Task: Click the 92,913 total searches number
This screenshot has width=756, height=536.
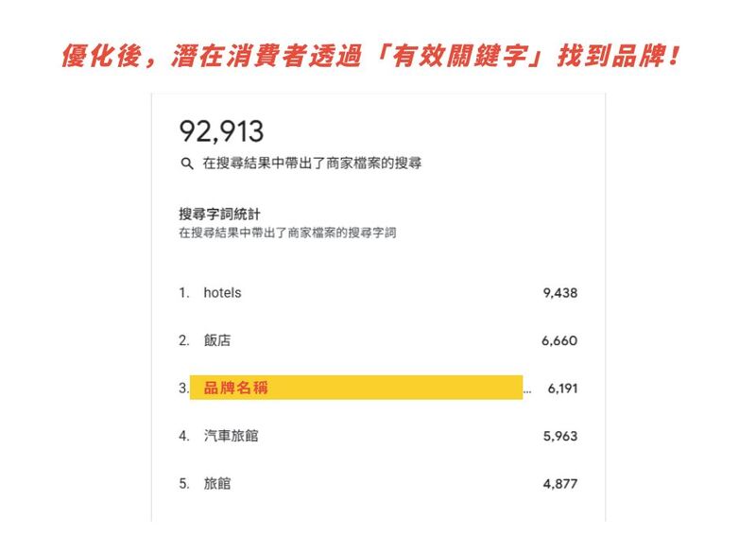Action: 221,130
